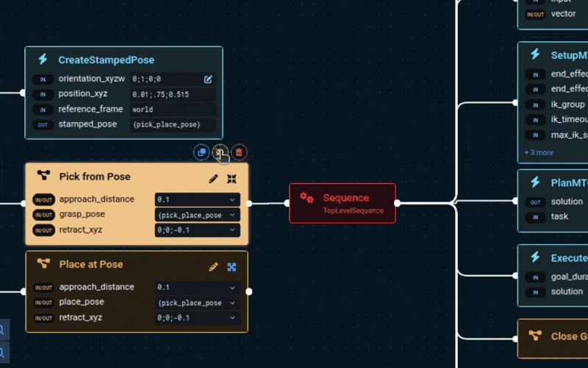Click the lightning icon on the Execute node
The height and width of the screenshot is (368, 588).
pyautogui.click(x=535, y=257)
